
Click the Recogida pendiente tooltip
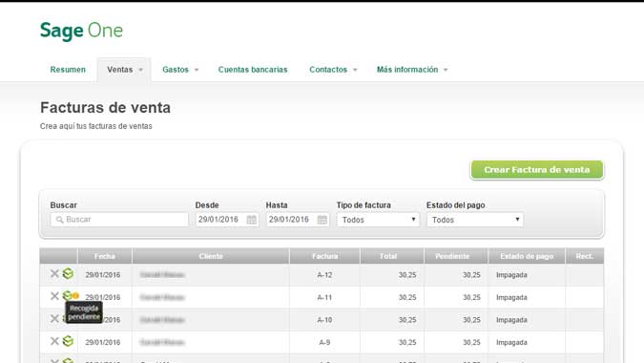point(84,312)
